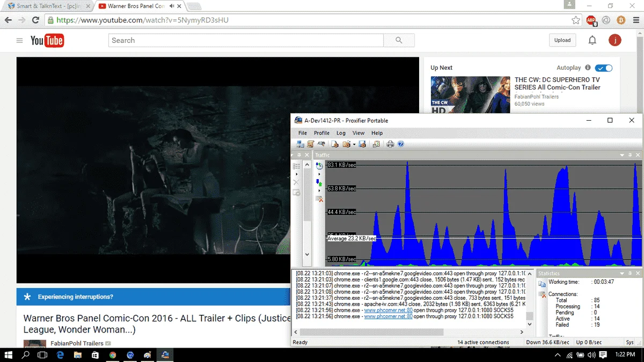Viewport: 644px width, 362px height.
Task: Open THE CW: DC SUPERHERO TV SERIES title
Action: 558,84
